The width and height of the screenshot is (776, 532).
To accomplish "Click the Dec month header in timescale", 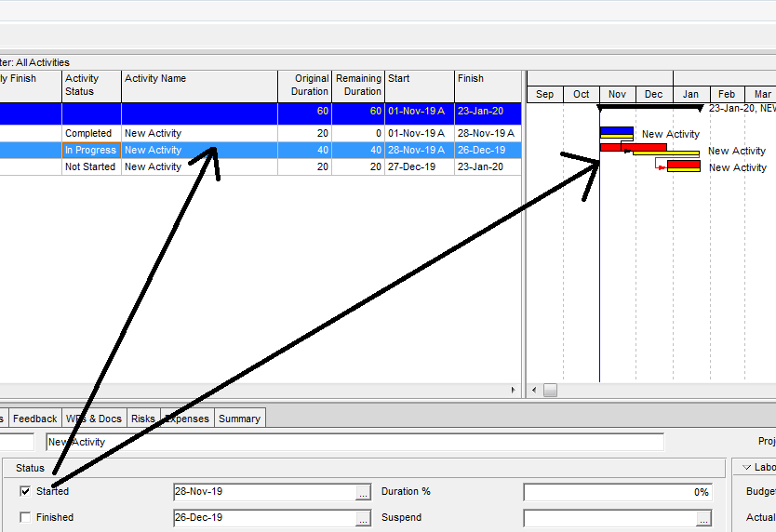I will pos(654,94).
